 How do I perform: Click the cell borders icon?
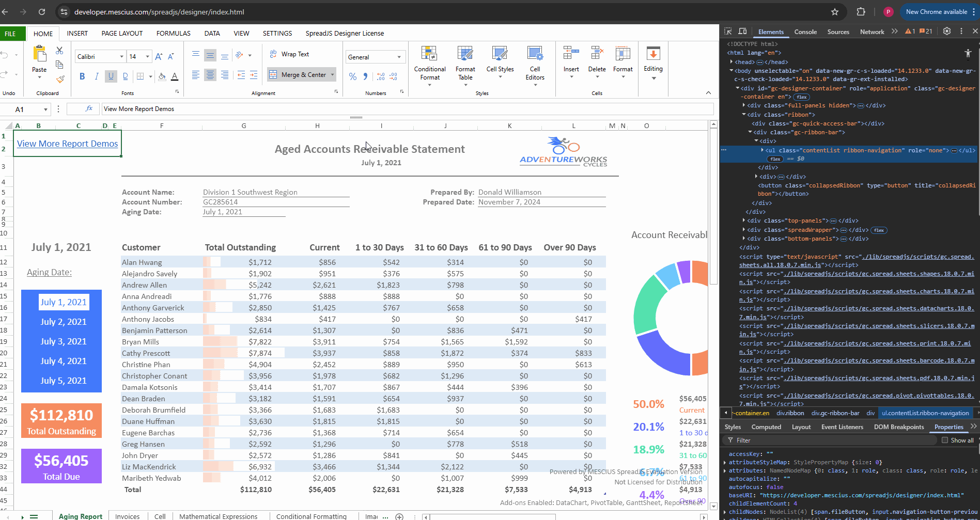point(140,76)
